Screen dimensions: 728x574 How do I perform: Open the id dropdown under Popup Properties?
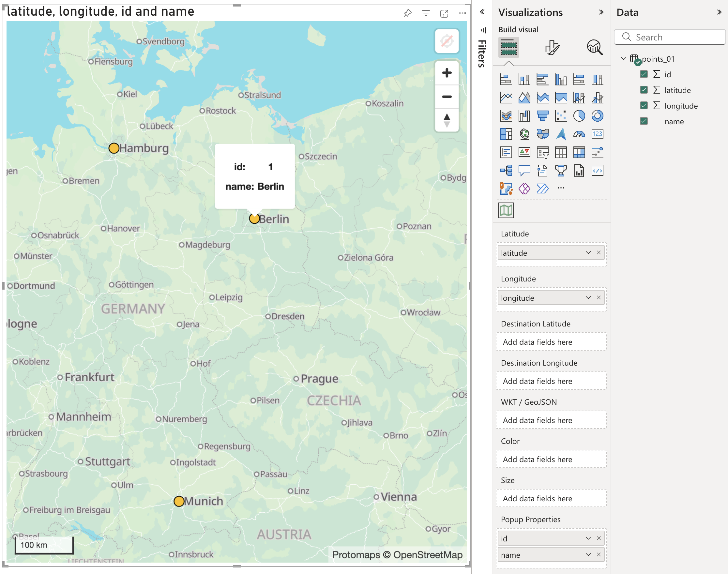(588, 538)
